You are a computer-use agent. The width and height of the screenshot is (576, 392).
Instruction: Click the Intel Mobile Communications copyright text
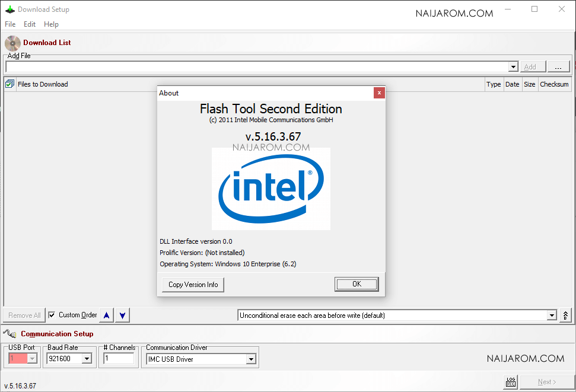point(271,120)
